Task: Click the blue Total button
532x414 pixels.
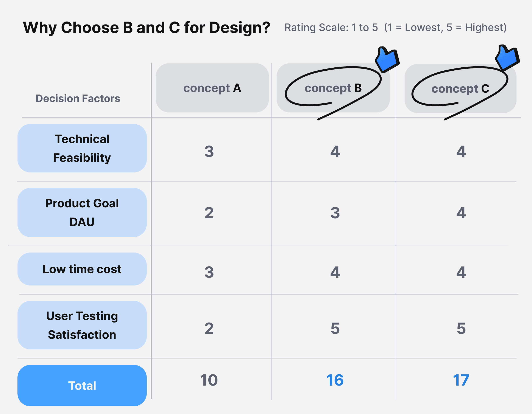Action: point(82,386)
